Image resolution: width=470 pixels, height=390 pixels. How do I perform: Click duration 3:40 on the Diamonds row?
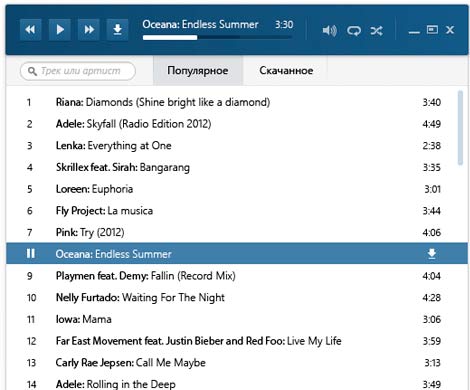point(431,102)
